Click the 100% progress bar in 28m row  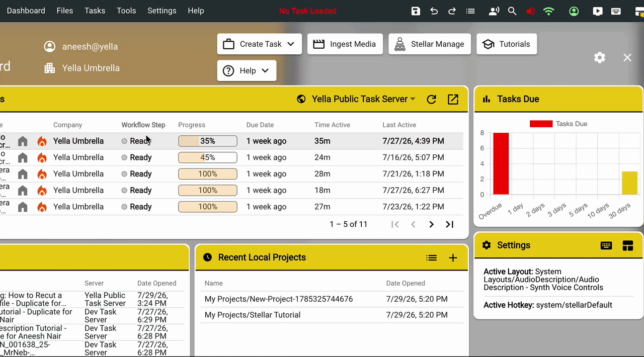(x=208, y=174)
